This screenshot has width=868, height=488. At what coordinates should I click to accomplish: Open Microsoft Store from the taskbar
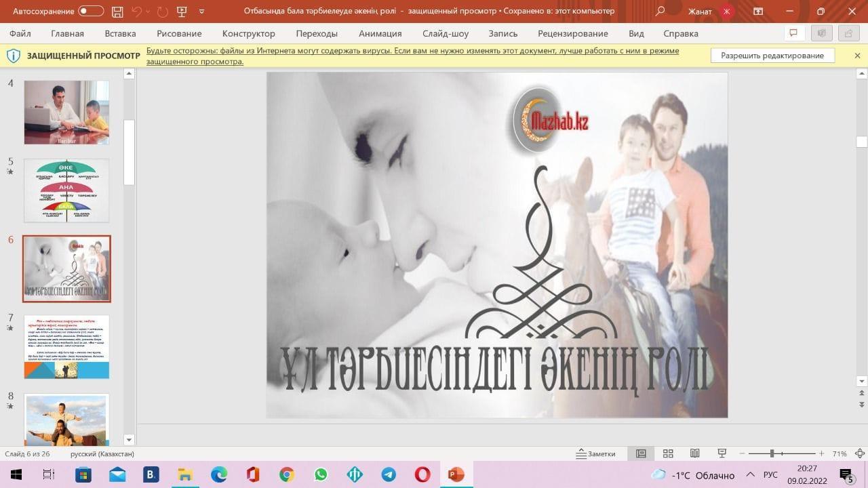tap(83, 474)
